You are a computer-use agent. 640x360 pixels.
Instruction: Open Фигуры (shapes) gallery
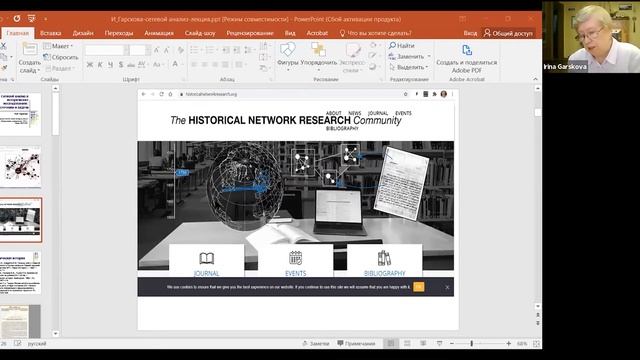288,56
